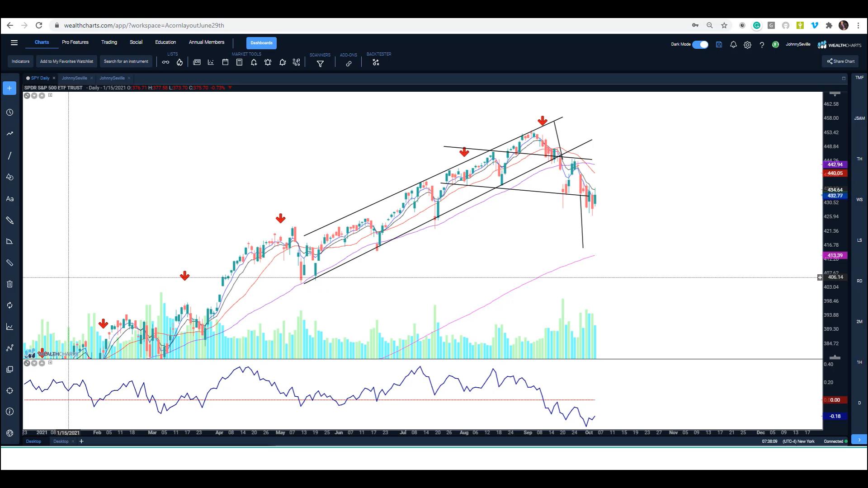The height and width of the screenshot is (488, 868).
Task: Select the trend arrow drawing tool
Action: pyautogui.click(x=9, y=134)
